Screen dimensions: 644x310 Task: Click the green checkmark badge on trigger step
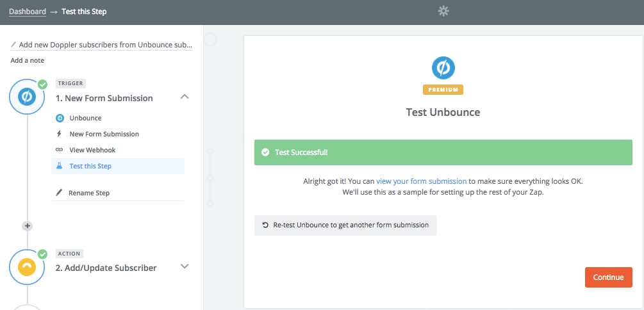pos(42,85)
